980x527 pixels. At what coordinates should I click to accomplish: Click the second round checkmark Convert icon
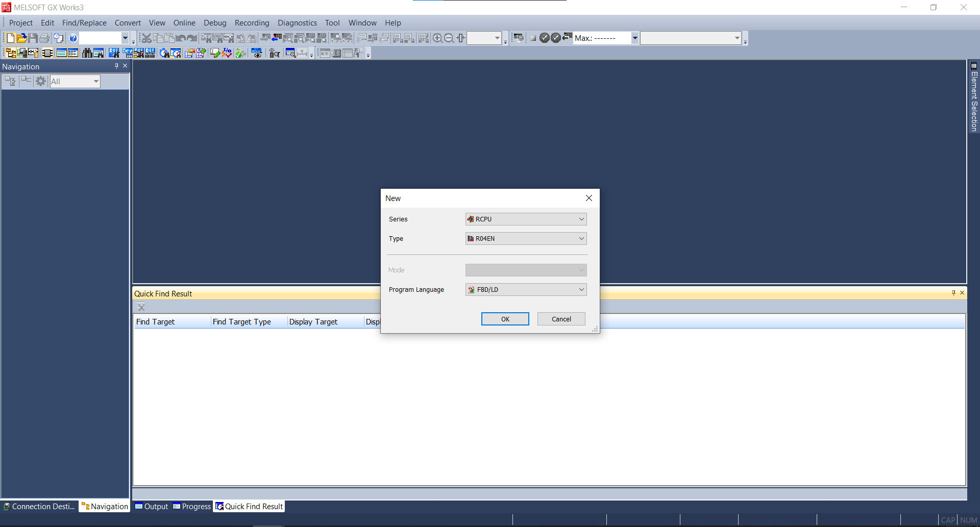pyautogui.click(x=555, y=38)
